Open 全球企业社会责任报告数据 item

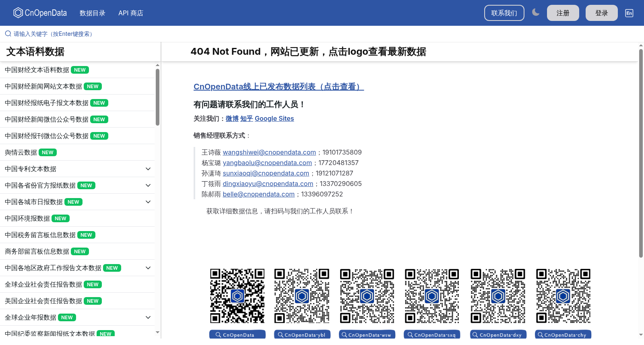pos(77,285)
